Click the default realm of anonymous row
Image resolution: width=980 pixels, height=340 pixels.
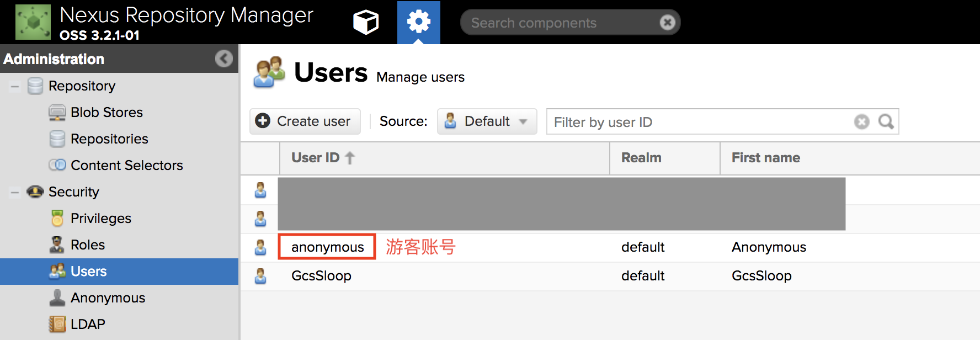[643, 247]
